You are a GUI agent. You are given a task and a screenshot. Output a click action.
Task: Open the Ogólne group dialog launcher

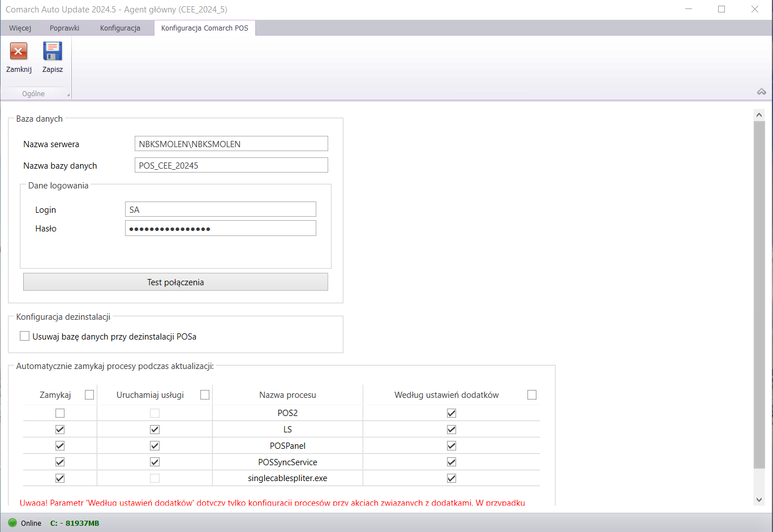coord(68,95)
